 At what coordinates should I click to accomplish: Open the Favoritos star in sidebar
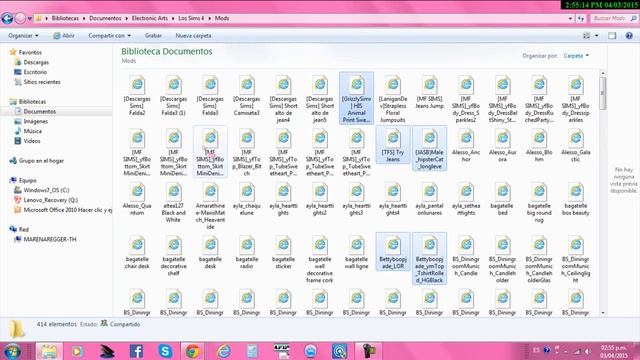tap(13, 52)
